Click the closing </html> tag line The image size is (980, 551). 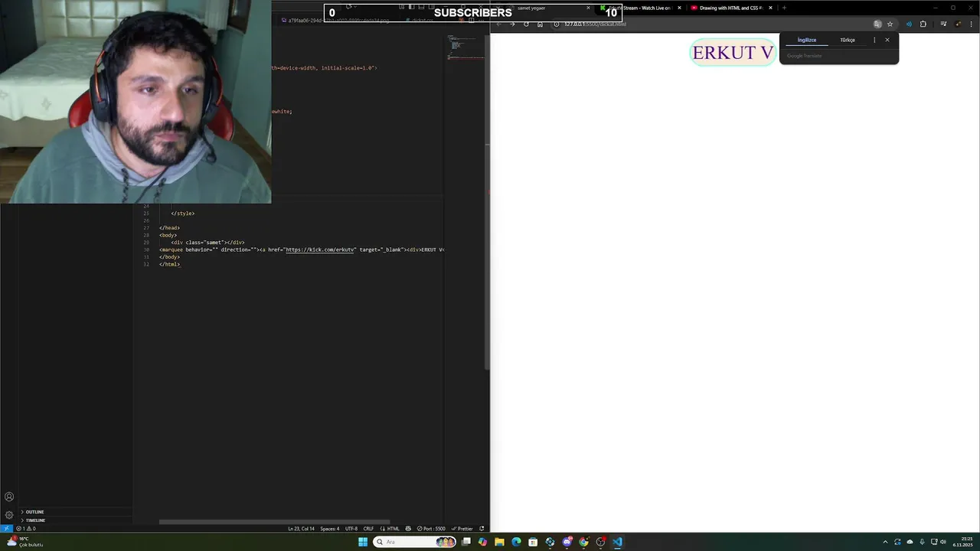pos(169,264)
